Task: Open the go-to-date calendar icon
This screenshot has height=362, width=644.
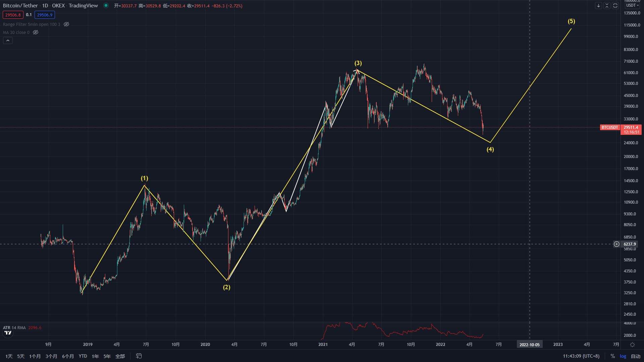Action: click(x=139, y=356)
